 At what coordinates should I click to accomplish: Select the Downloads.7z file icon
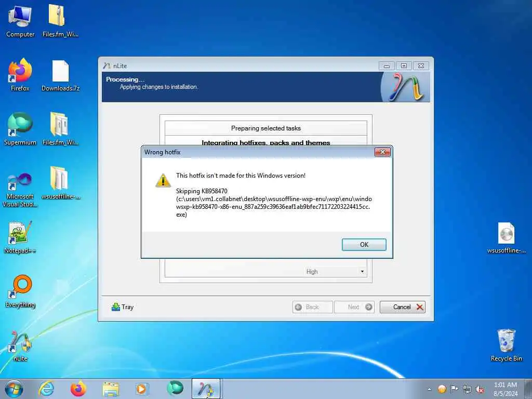click(60, 75)
